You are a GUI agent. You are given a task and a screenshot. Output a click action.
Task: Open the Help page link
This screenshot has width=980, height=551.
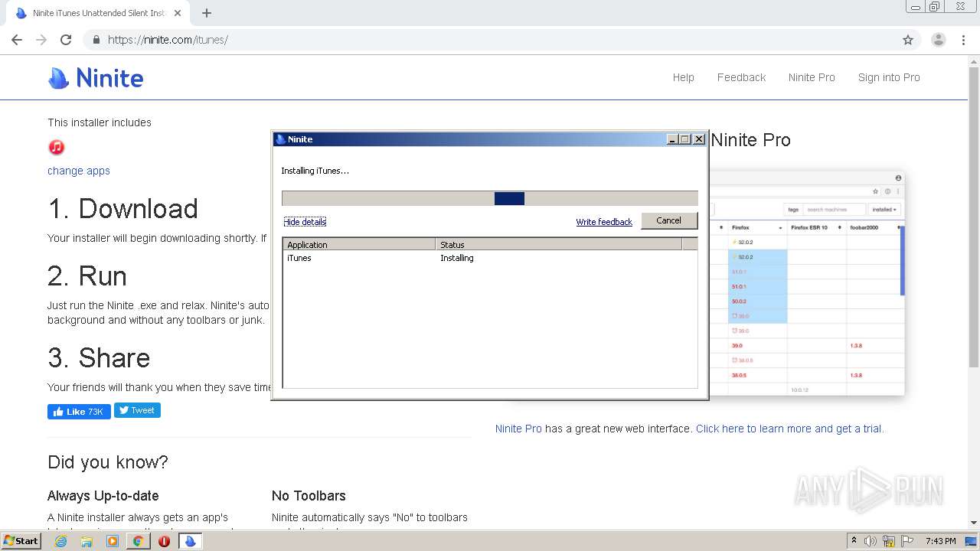pos(683,77)
